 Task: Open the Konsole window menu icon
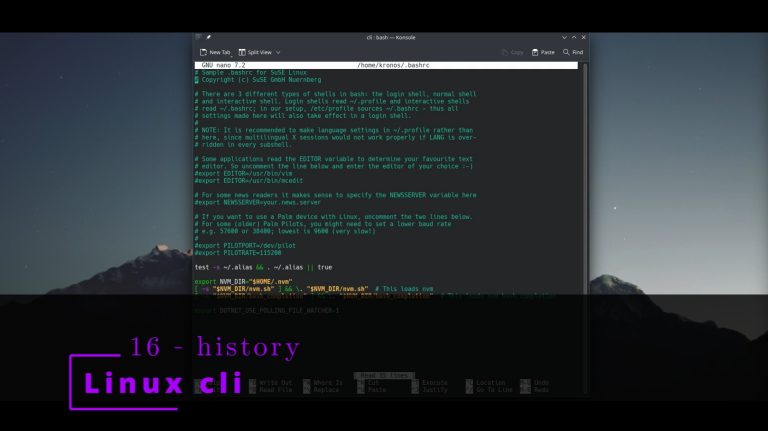pyautogui.click(x=198, y=37)
